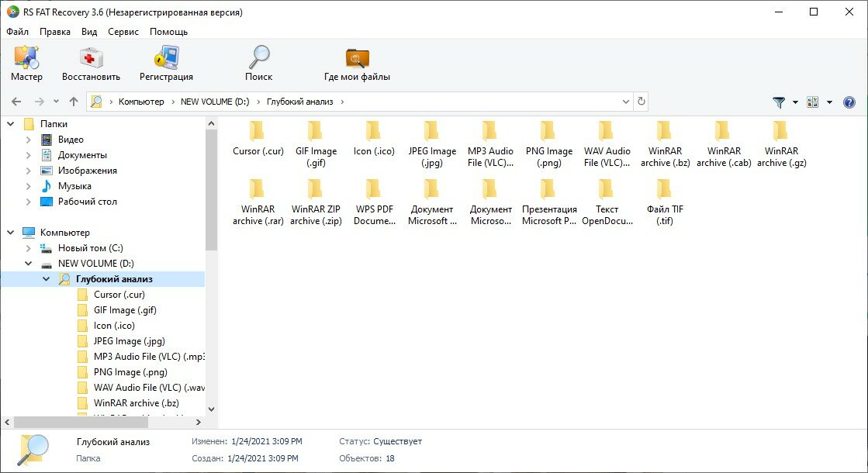Launch the Мастер recovery wizard icon

(x=26, y=57)
